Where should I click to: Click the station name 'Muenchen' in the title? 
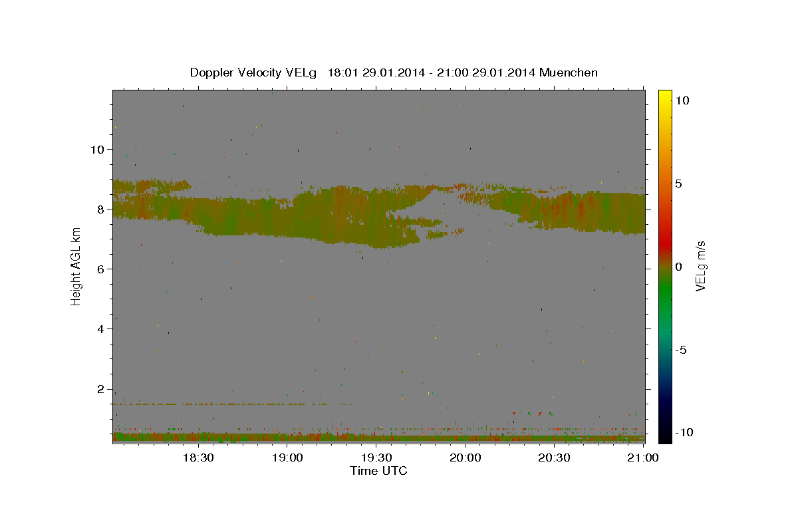point(569,72)
